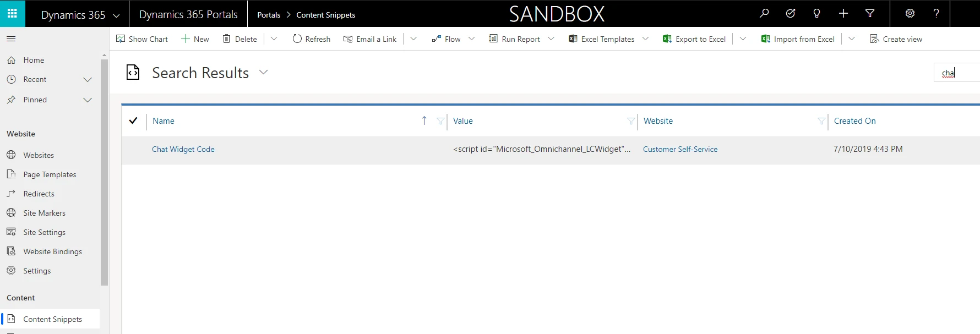Expand the Export to Excel dropdown arrow
The image size is (980, 334).
743,39
